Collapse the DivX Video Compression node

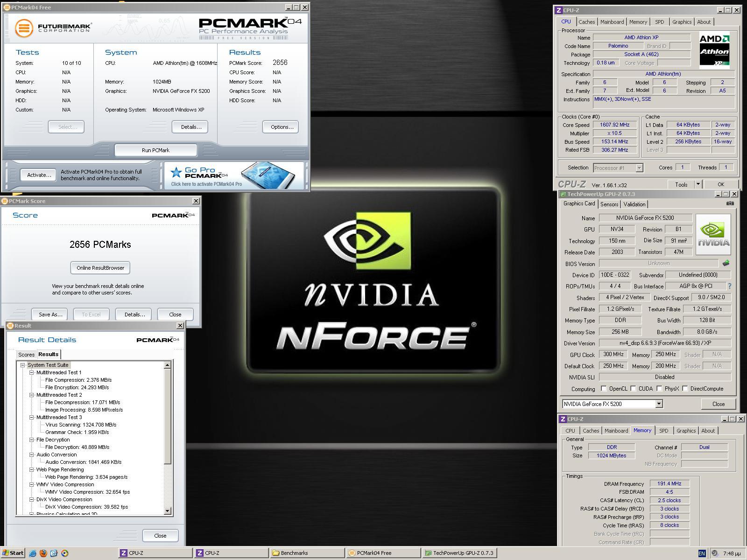tap(32, 499)
